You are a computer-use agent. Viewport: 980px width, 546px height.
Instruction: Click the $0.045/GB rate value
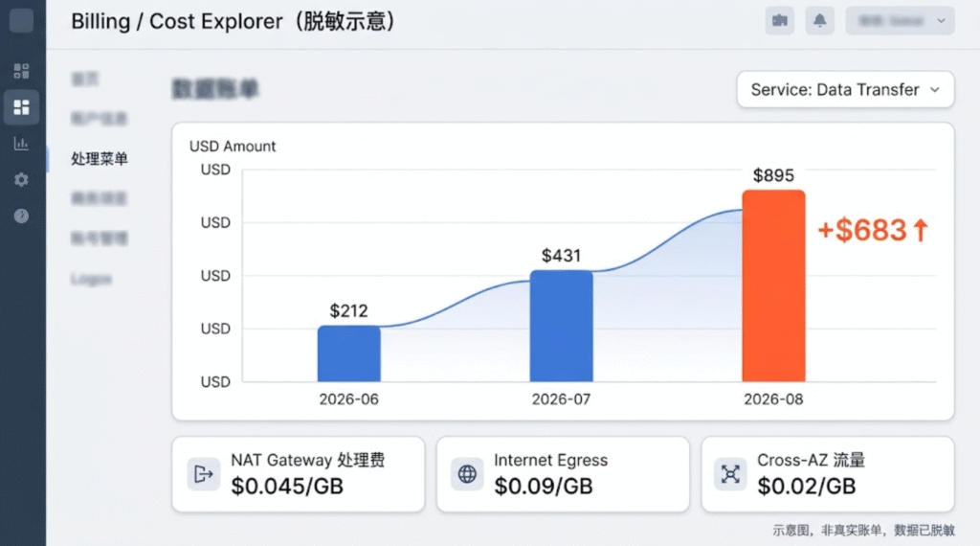(287, 487)
